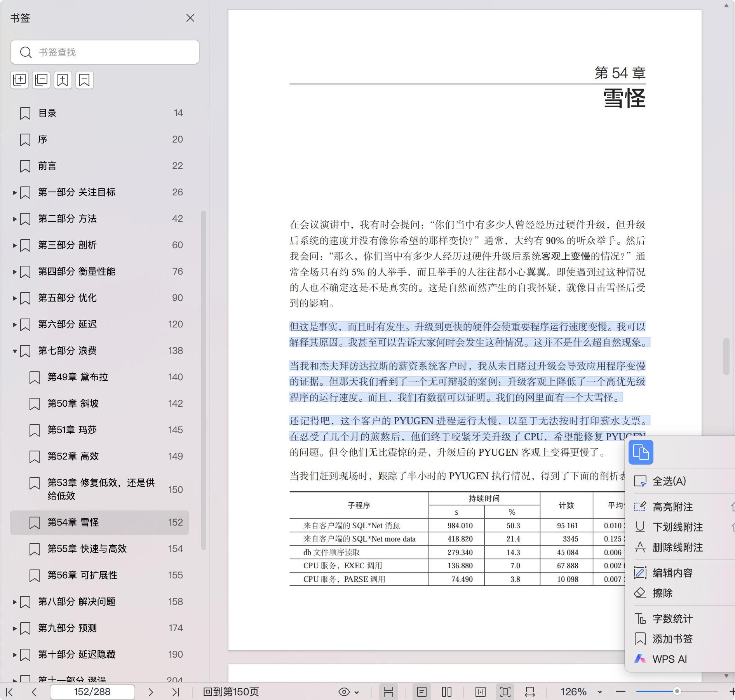735x700 pixels.
Task: Toggle the fit-page view button
Action: point(505,692)
